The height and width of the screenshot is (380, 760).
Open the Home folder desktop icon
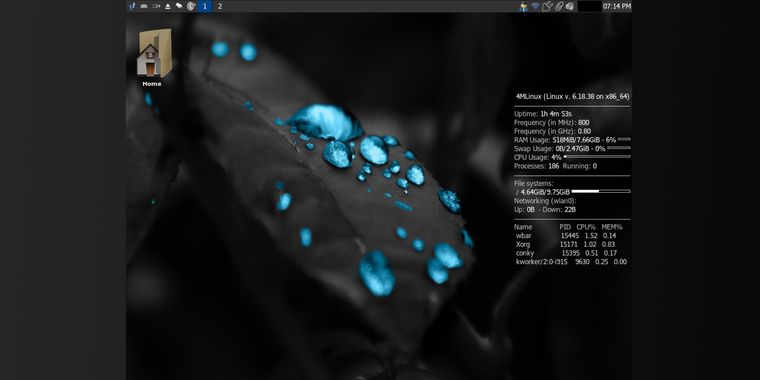[x=153, y=58]
